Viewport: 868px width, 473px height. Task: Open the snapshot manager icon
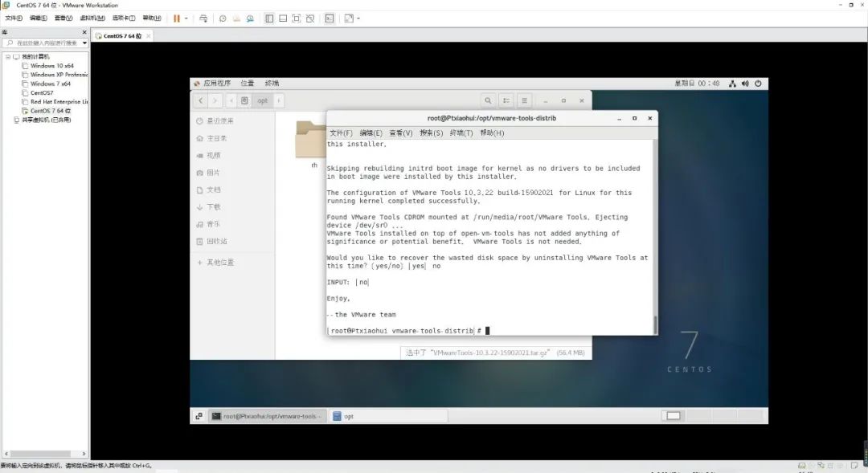250,18
